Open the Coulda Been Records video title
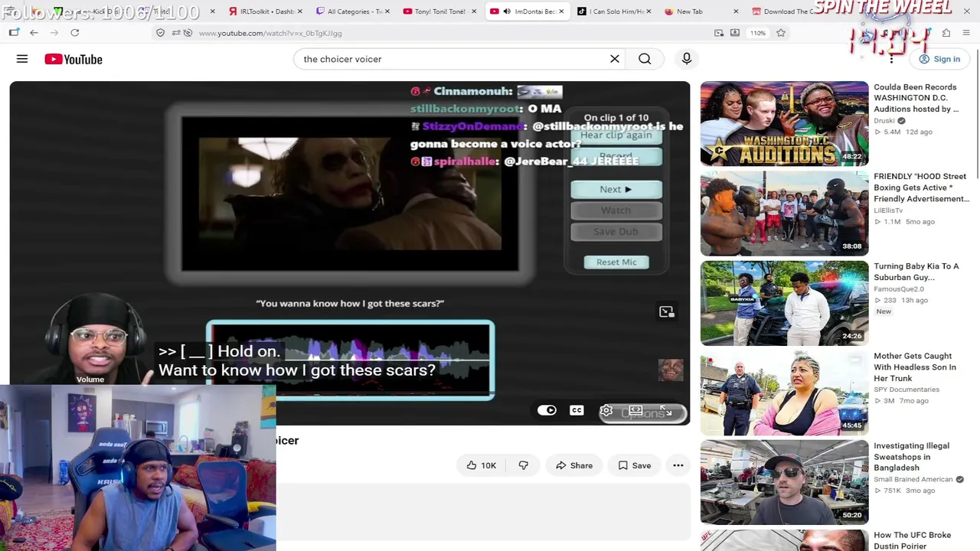 click(916, 98)
